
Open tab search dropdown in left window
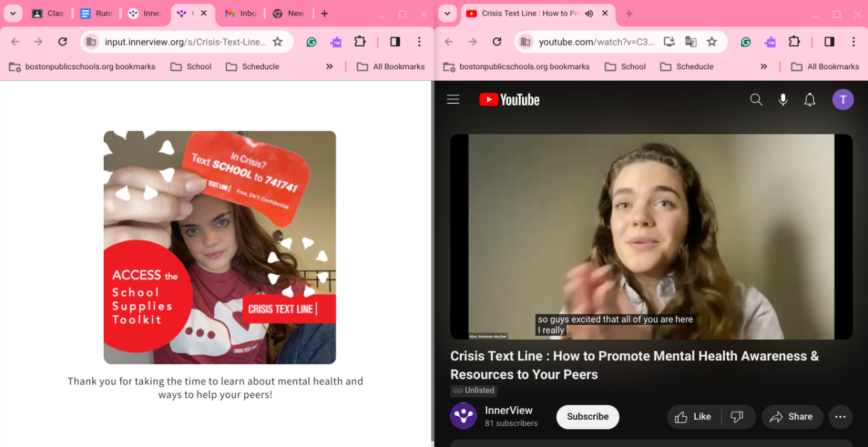coord(12,14)
